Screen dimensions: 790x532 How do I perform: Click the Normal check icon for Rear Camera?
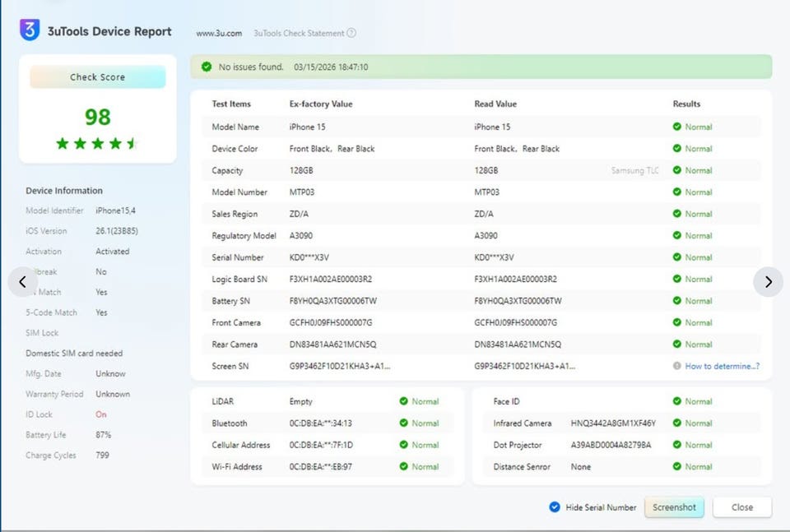coord(676,345)
